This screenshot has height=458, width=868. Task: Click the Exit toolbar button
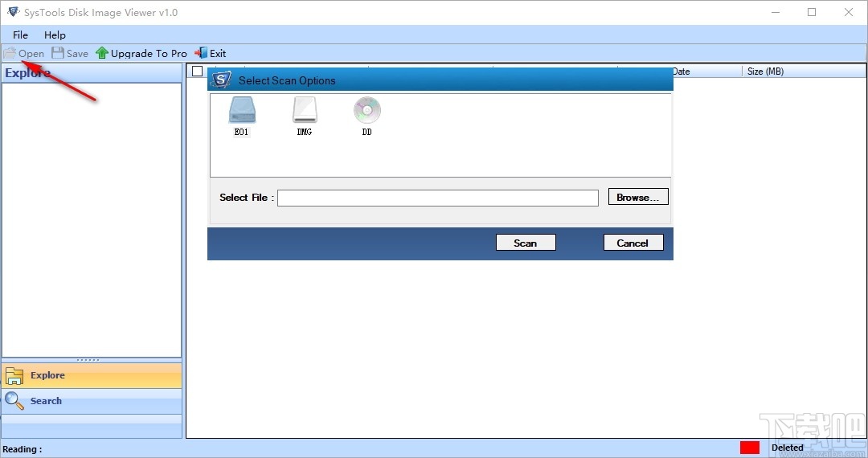pyautogui.click(x=211, y=53)
